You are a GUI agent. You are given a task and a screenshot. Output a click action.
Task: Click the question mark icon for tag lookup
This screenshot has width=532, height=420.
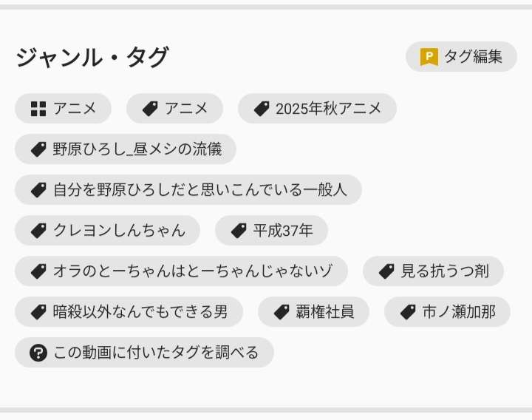(x=38, y=353)
